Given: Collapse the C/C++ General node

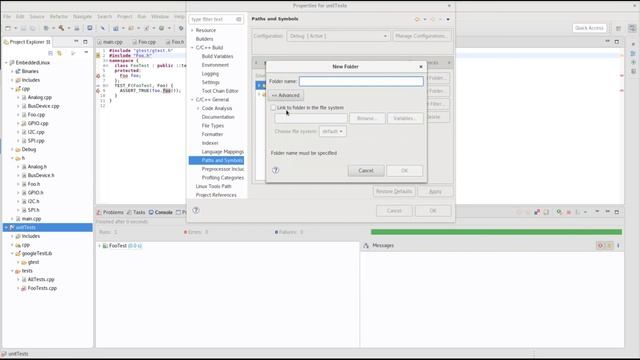Looking at the screenshot, I should pyautogui.click(x=192, y=100).
